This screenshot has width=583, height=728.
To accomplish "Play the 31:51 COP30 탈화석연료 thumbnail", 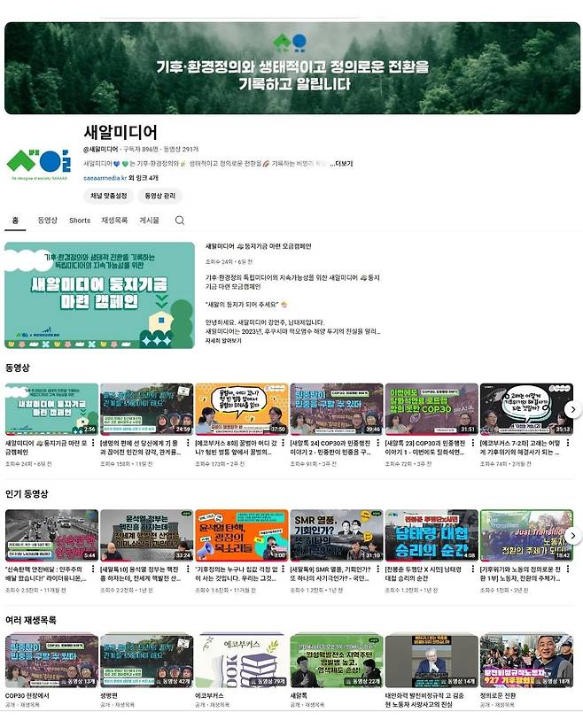I will [x=431, y=409].
